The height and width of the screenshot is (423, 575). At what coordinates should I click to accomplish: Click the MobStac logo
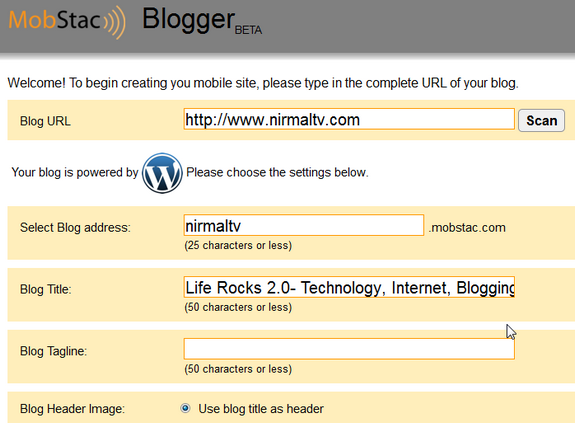67,21
